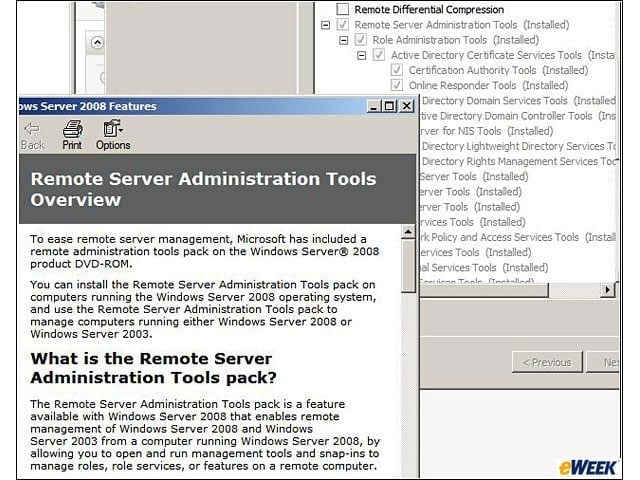Select Active Directory Domain Services Tools item

pos(518,100)
